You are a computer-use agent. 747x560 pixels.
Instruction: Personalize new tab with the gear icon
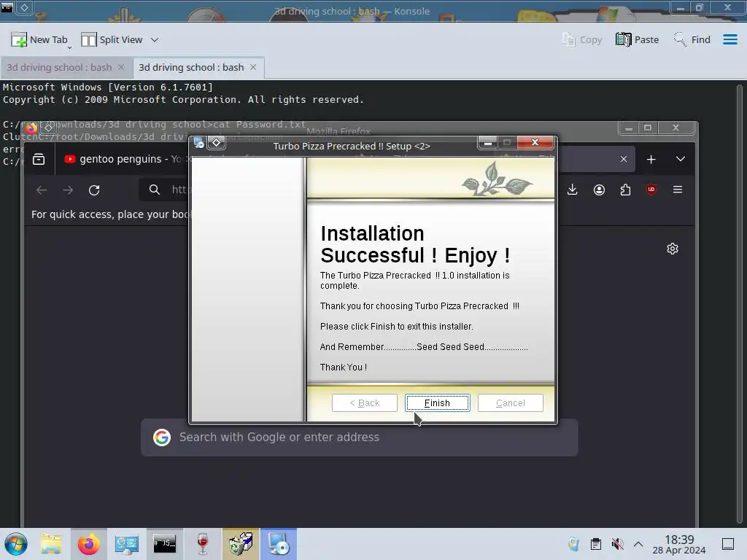[x=673, y=249]
